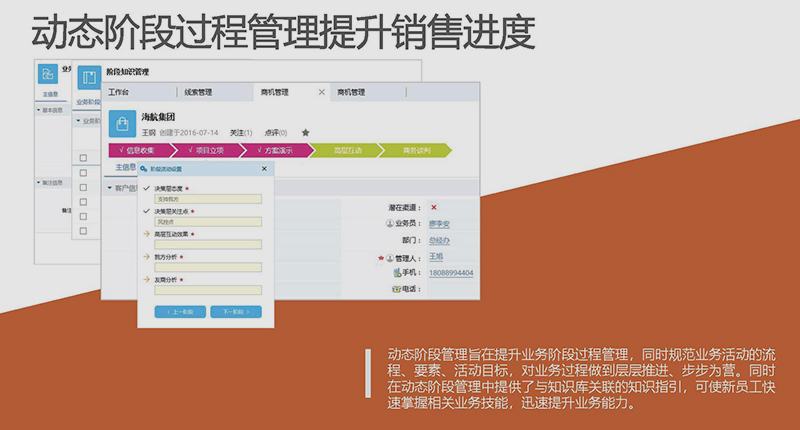800x430 pixels.
Task: Click the 下一阶段 button
Action: tap(235, 312)
